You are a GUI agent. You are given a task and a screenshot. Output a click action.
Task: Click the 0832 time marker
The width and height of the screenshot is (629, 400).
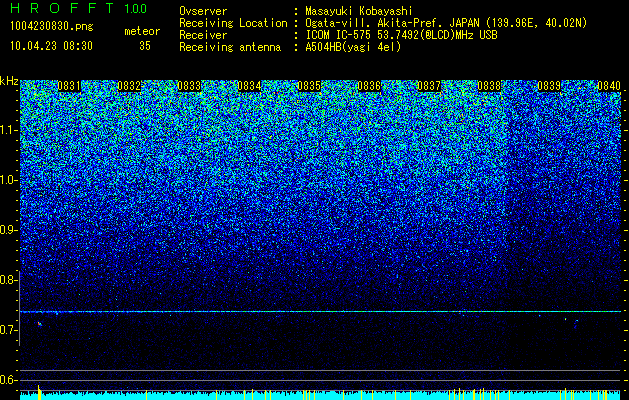(129, 86)
